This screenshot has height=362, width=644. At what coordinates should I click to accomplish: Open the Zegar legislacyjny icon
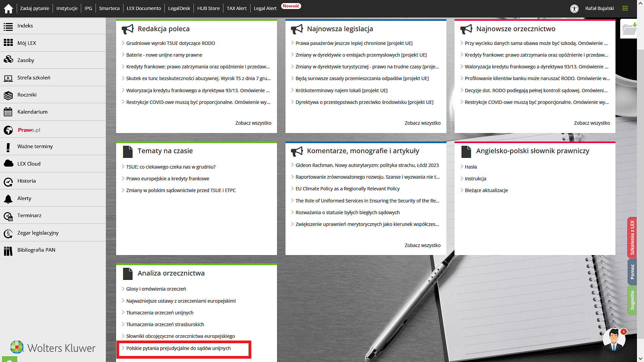pos(8,233)
